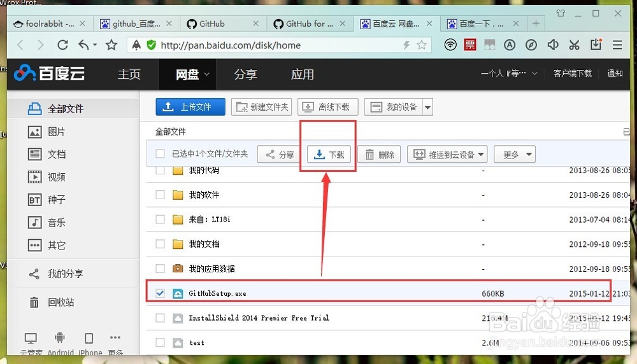Go to 应用 in top navigation

302,74
